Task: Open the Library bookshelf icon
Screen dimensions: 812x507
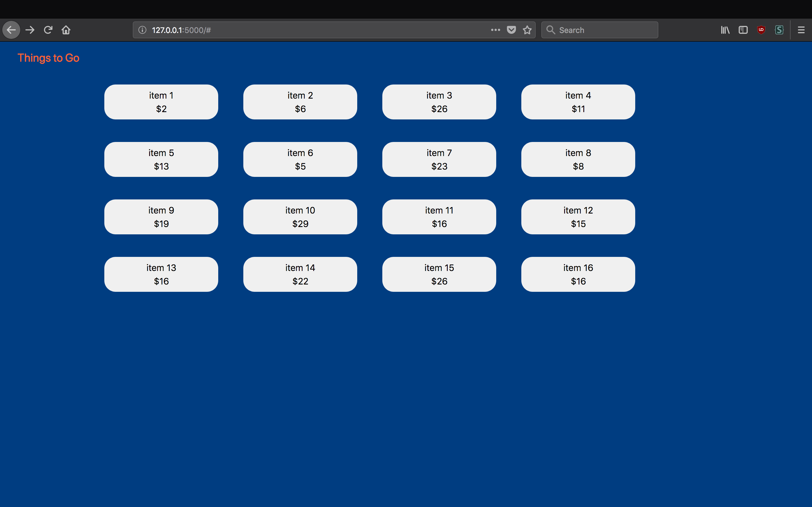Action: (725, 30)
